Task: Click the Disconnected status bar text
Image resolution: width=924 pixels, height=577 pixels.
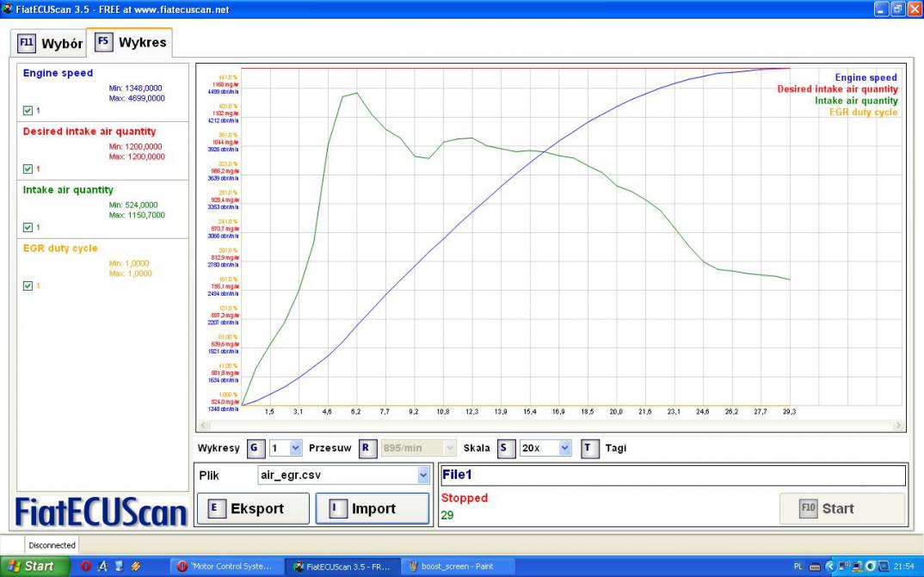Action: click(x=52, y=545)
